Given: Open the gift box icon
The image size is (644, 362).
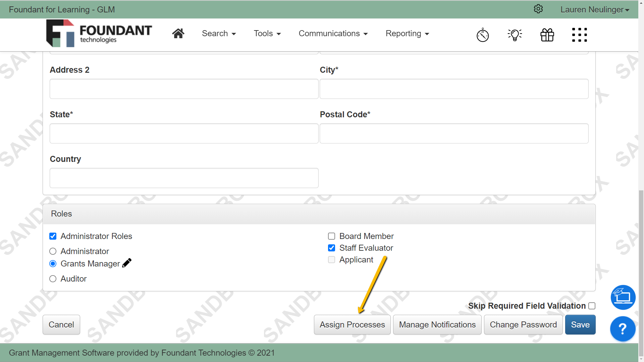Looking at the screenshot, I should click(x=547, y=35).
